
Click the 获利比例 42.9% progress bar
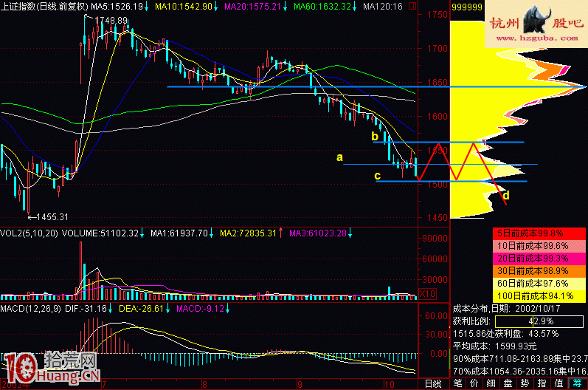pos(539,321)
